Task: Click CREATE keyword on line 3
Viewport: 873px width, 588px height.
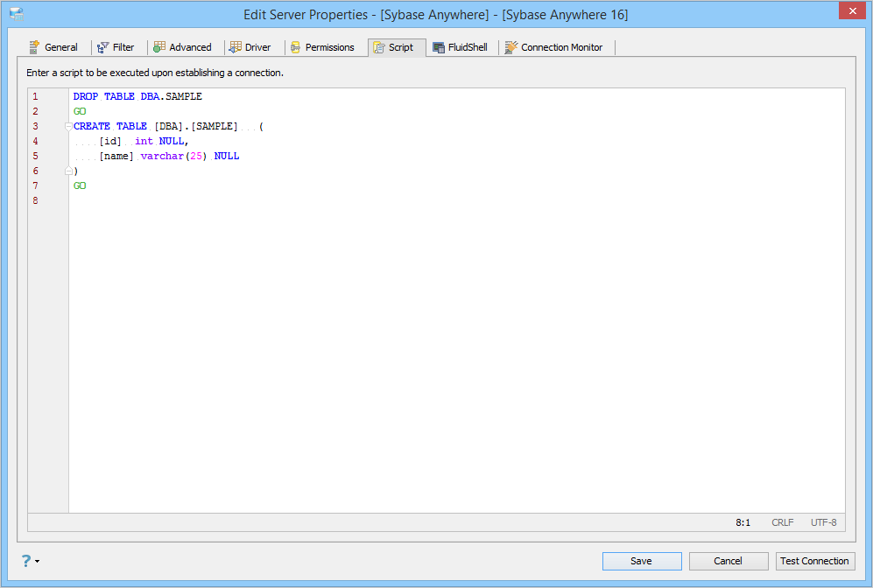Action: click(92, 126)
